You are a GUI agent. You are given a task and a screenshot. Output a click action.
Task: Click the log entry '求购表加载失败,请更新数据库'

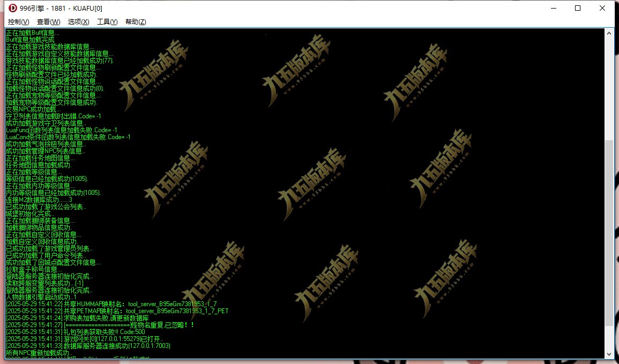pyautogui.click(x=77, y=318)
